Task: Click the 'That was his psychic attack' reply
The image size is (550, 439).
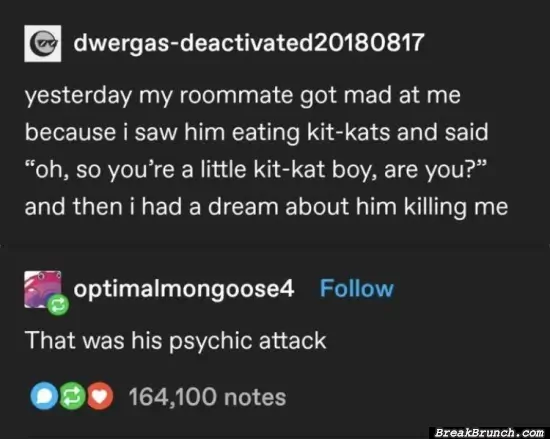Action: pyautogui.click(x=176, y=340)
